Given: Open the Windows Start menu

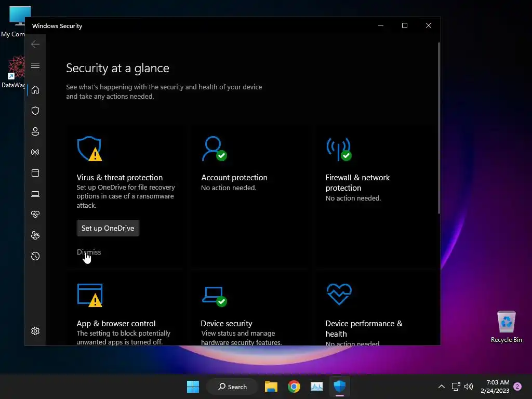Looking at the screenshot, I should (193, 387).
